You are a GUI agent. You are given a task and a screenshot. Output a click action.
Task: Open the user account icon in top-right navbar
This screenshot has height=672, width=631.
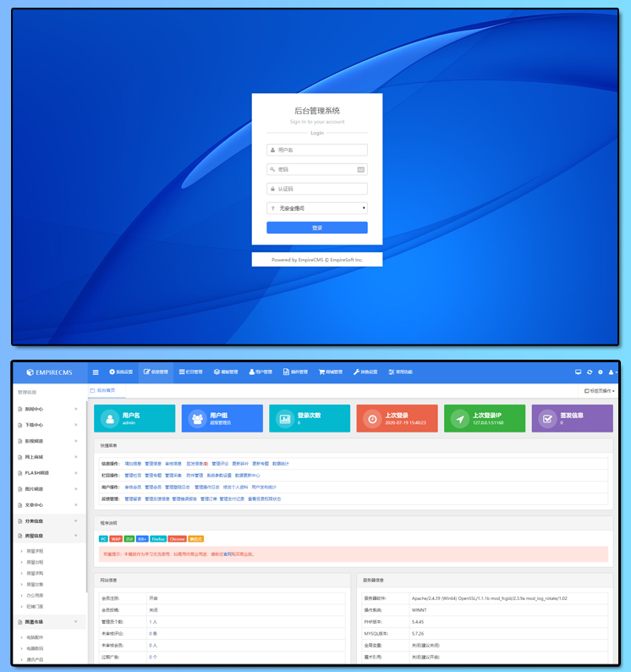point(612,372)
